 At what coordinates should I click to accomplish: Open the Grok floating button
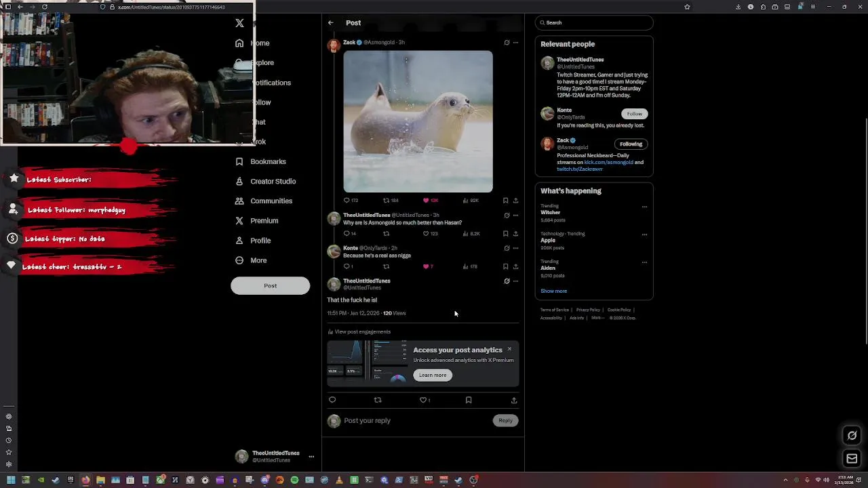[852, 436]
